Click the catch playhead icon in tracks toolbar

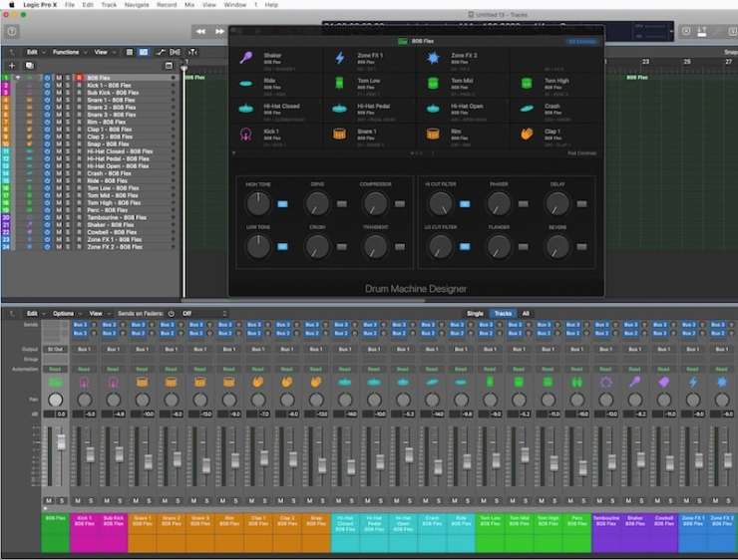point(192,52)
